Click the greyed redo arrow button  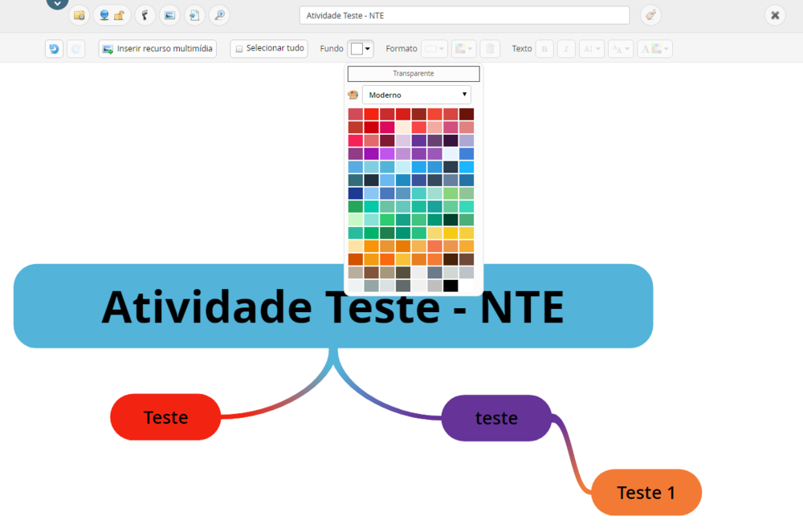pos(75,49)
